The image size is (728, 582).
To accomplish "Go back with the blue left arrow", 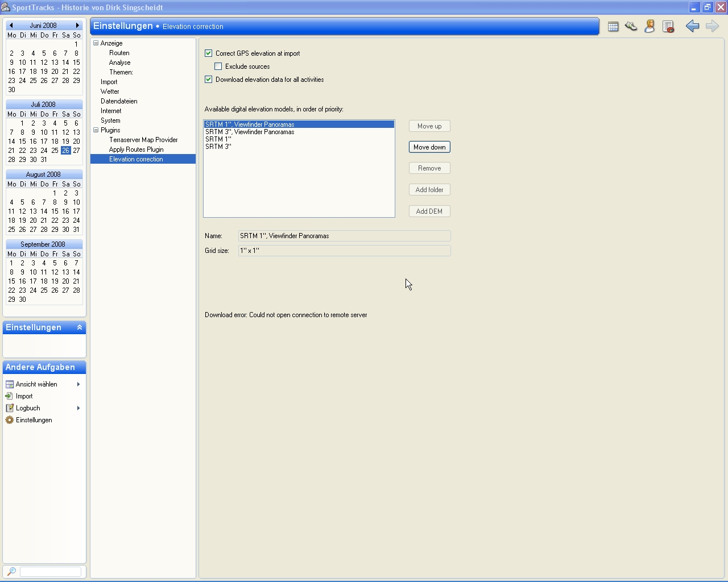I will pyautogui.click(x=692, y=26).
